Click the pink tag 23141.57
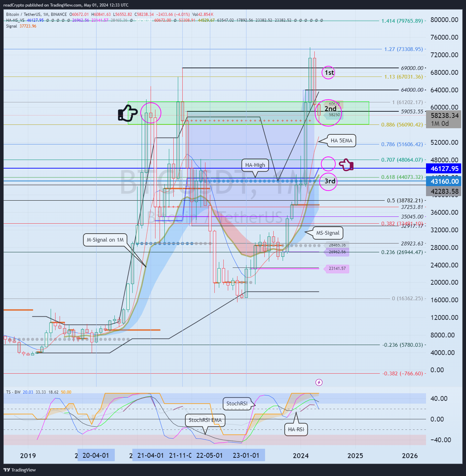This screenshot has width=466, height=476. pos(337,269)
